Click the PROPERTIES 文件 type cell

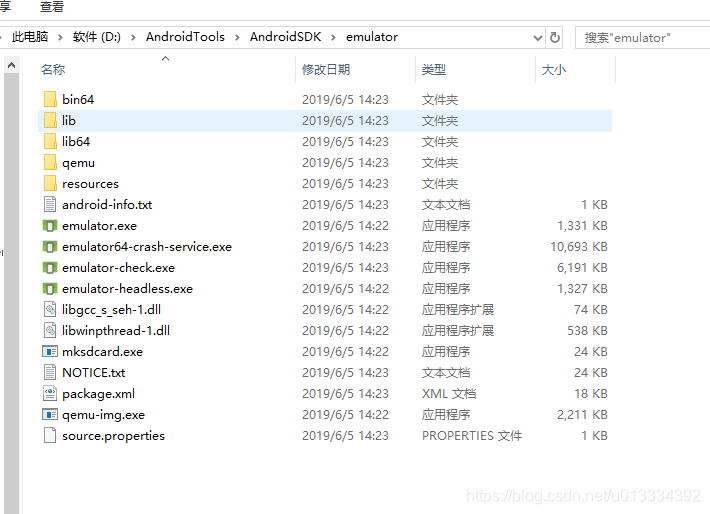pyautogui.click(x=472, y=436)
